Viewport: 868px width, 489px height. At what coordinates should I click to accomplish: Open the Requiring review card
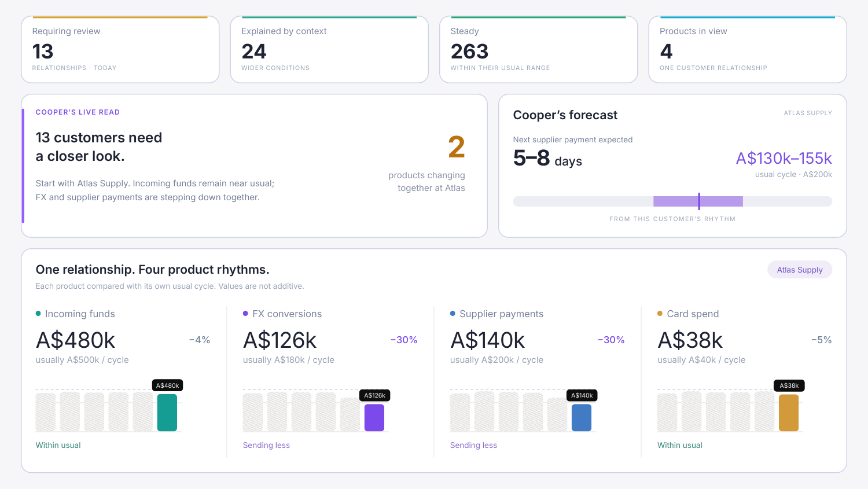[120, 49]
